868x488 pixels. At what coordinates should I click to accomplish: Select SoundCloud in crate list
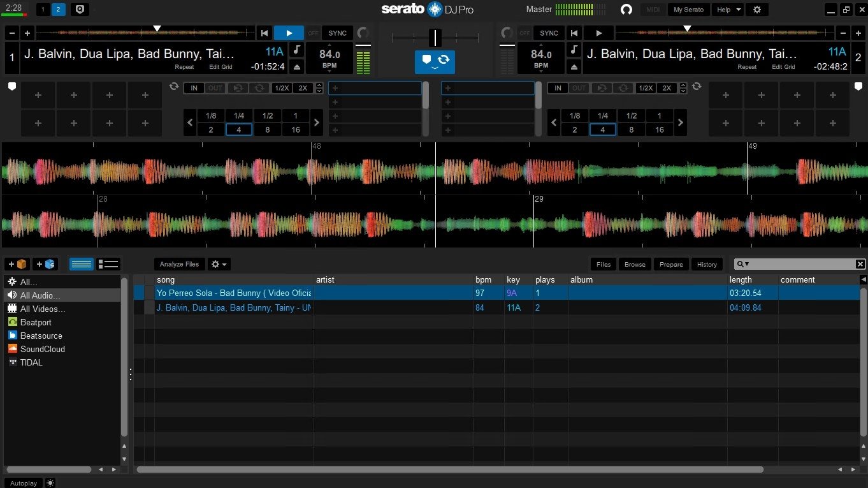coord(62,349)
